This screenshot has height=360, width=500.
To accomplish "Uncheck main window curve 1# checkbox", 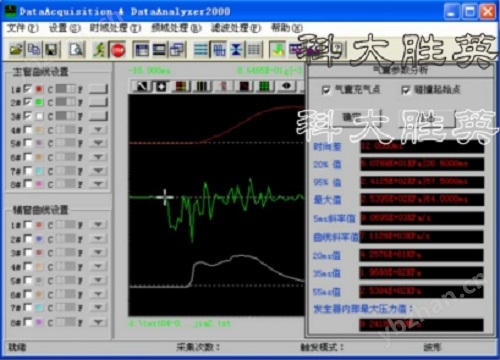I will [x=28, y=89].
